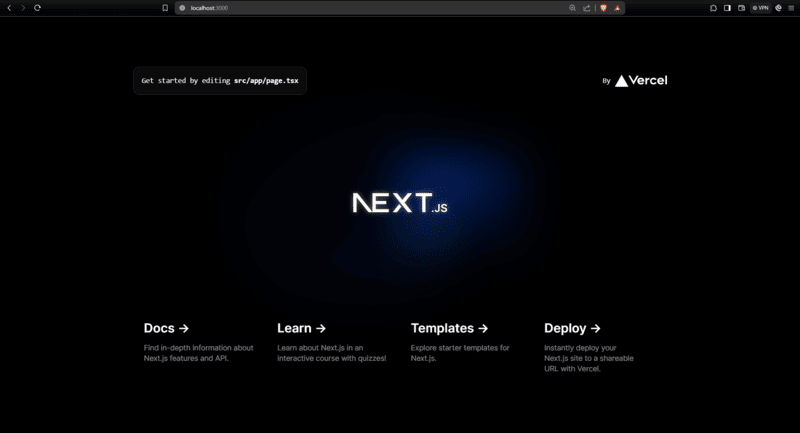Viewport: 800px width, 433px height.
Task: Click 'Find in-depth information about Next.js' text
Action: pyautogui.click(x=198, y=353)
